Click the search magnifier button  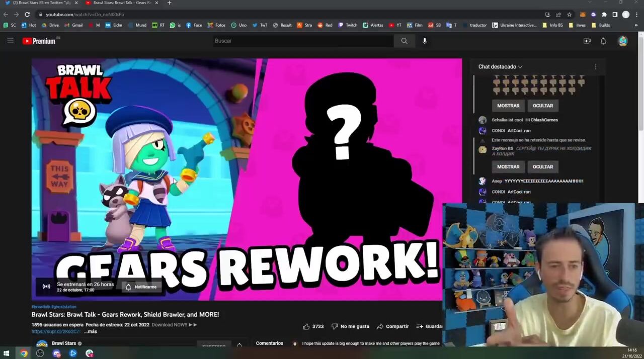(x=404, y=41)
